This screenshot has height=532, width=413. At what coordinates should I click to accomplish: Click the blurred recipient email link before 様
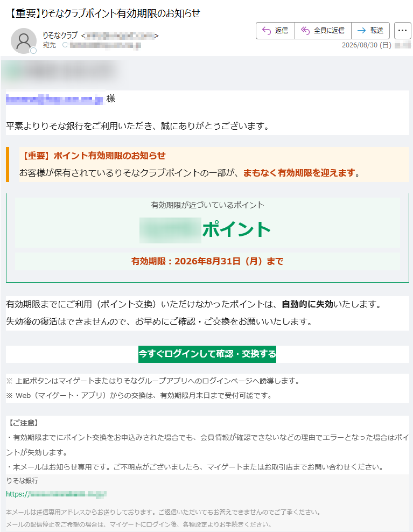click(x=54, y=99)
